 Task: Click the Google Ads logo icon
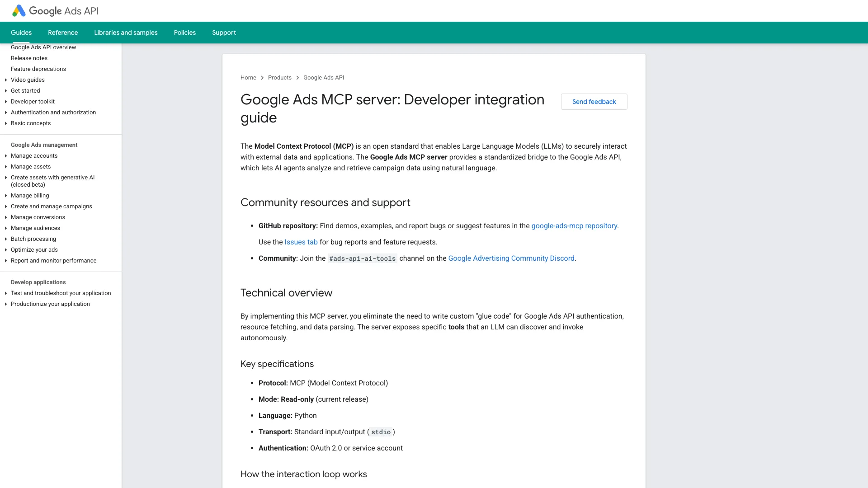[x=19, y=11]
